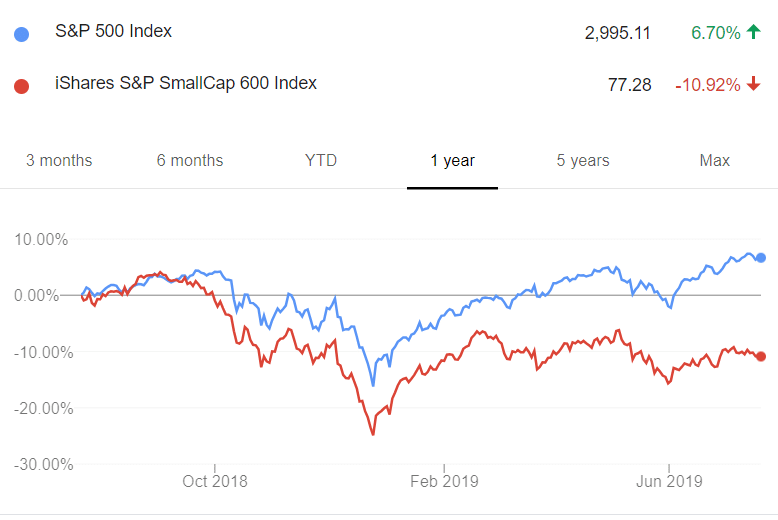The width and height of the screenshot is (778, 520).
Task: Open iShares S&P SmallCap 600 Index name
Action: 186,83
